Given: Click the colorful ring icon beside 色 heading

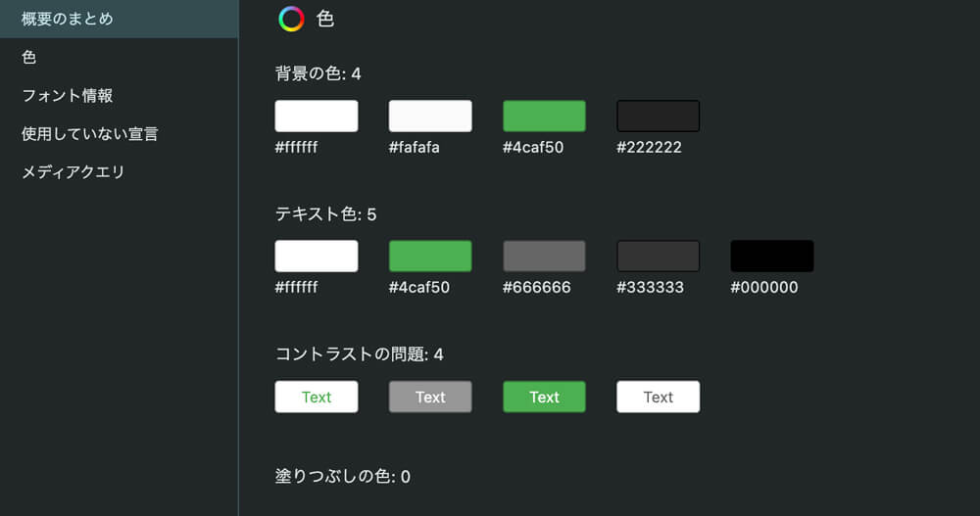Looking at the screenshot, I should coord(291,19).
